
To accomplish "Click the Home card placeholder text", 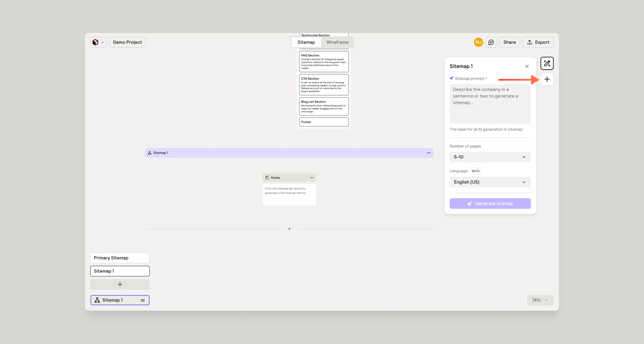I will click(x=285, y=191).
